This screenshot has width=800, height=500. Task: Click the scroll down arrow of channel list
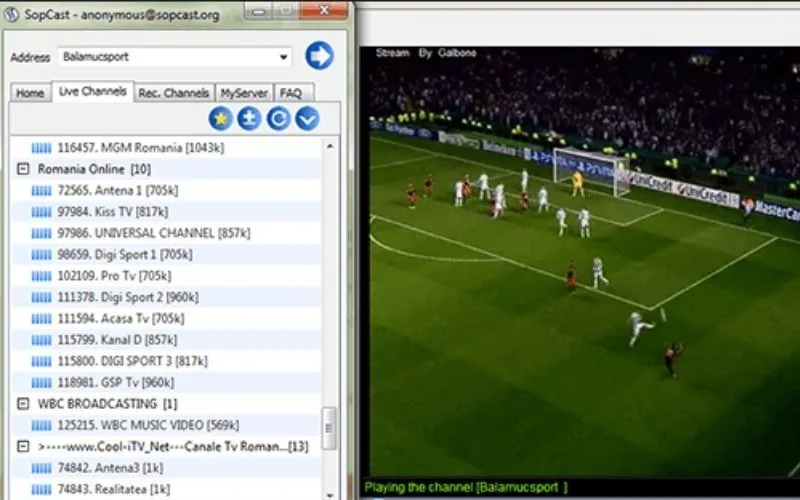tap(330, 495)
